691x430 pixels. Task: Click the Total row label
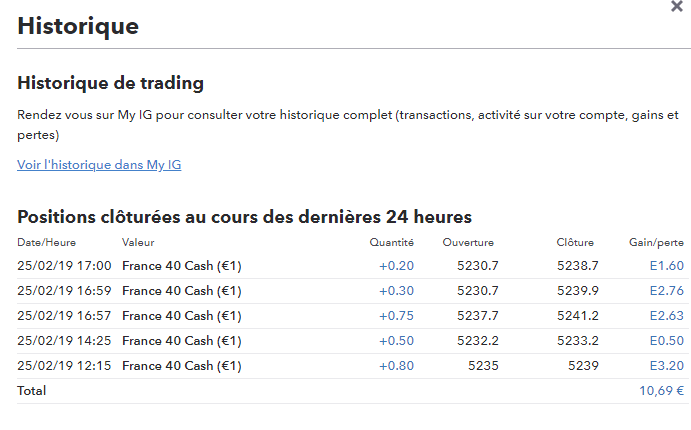point(31,391)
